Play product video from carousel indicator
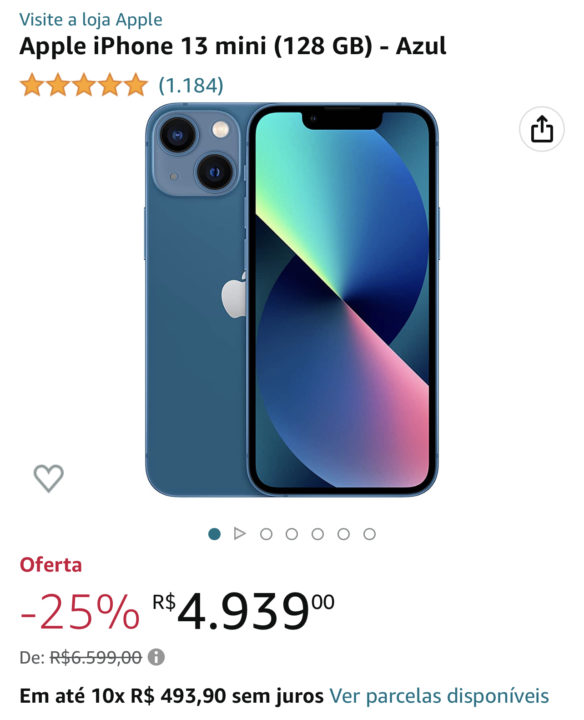584x720 pixels. 240,534
